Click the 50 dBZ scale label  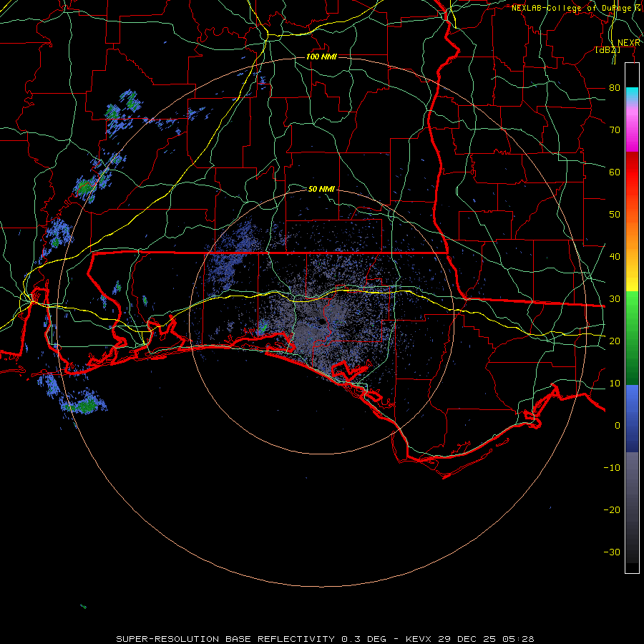point(615,215)
